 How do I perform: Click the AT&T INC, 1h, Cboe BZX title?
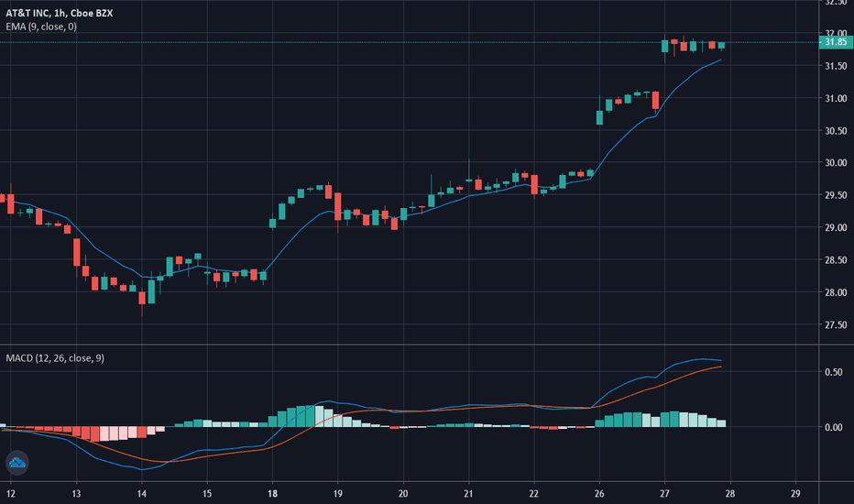[x=60, y=13]
